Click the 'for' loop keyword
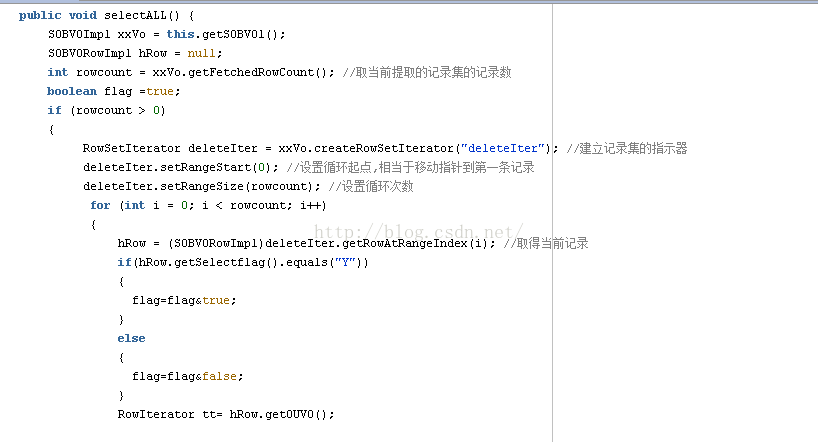 100,206
